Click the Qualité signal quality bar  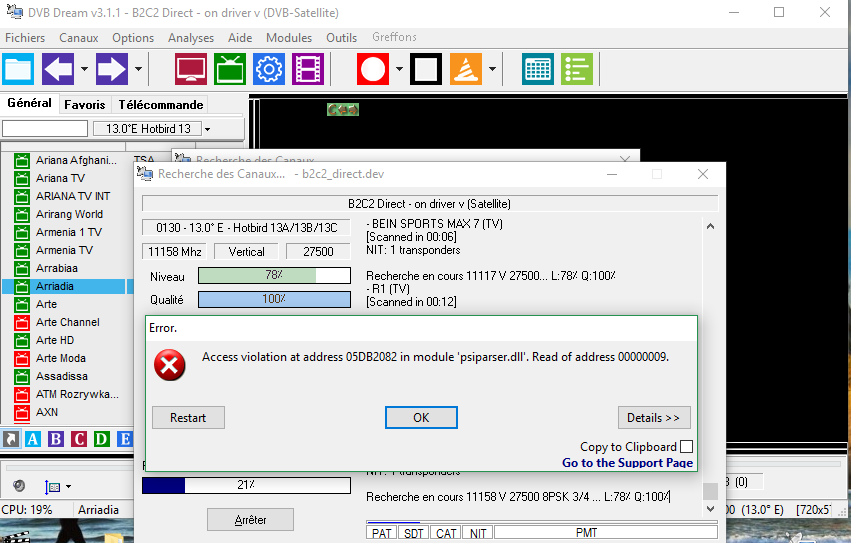point(274,299)
